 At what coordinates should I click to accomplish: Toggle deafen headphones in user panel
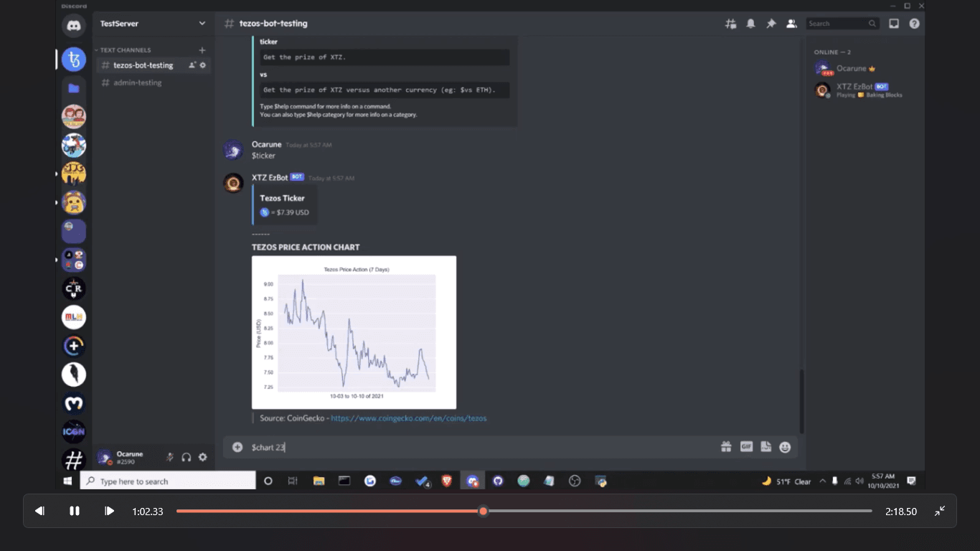(x=187, y=457)
